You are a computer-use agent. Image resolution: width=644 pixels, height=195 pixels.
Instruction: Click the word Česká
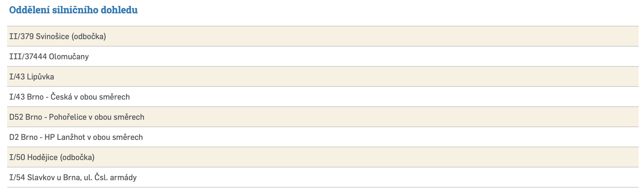coord(61,97)
